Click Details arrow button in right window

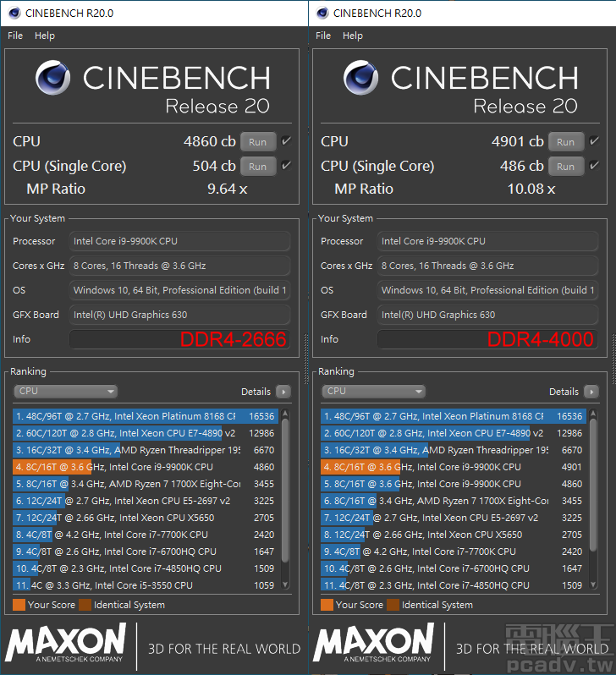(x=591, y=392)
